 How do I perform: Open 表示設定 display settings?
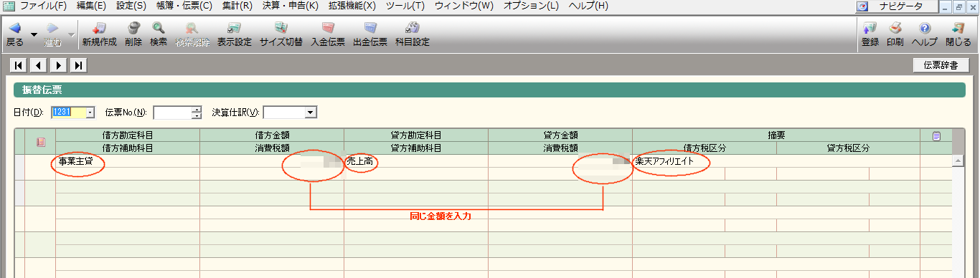coord(235,34)
